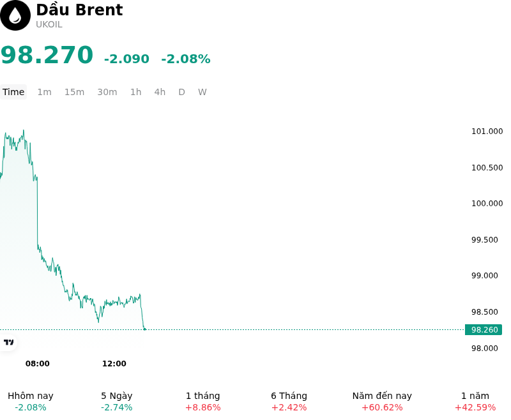Switch to the 30m interval
Image resolution: width=511 pixels, height=420 pixels.
[107, 92]
